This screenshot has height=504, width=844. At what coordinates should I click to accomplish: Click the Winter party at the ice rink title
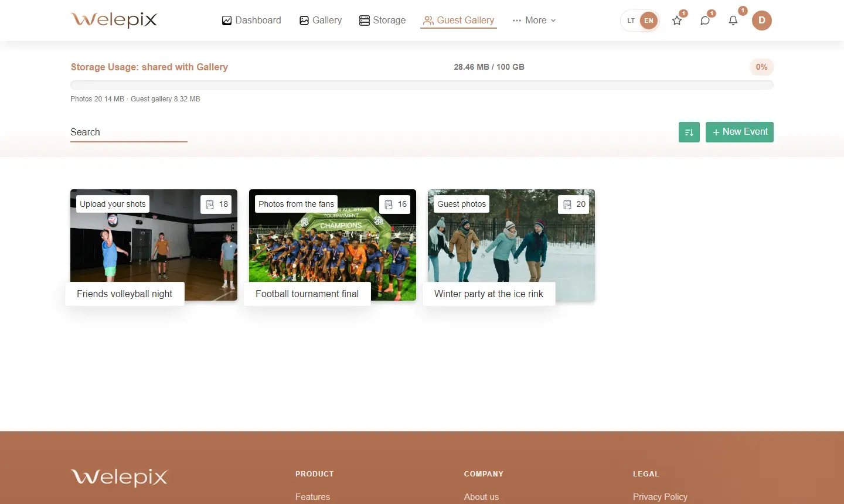point(489,294)
